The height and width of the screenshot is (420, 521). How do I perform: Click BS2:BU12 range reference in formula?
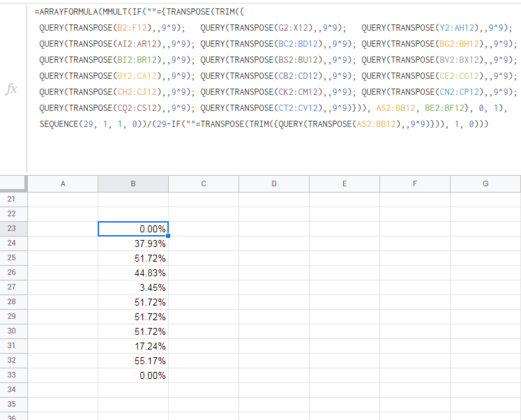tap(298, 60)
